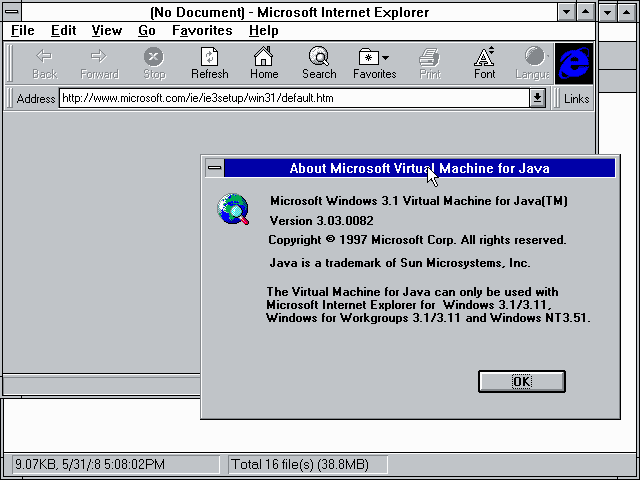The height and width of the screenshot is (480, 640).
Task: Open the View menu
Action: click(x=107, y=31)
